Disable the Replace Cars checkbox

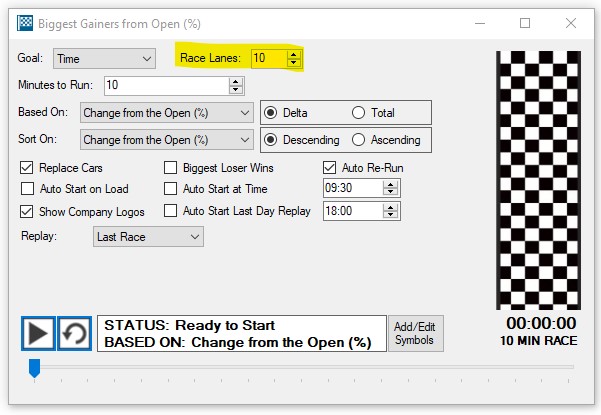[27, 168]
